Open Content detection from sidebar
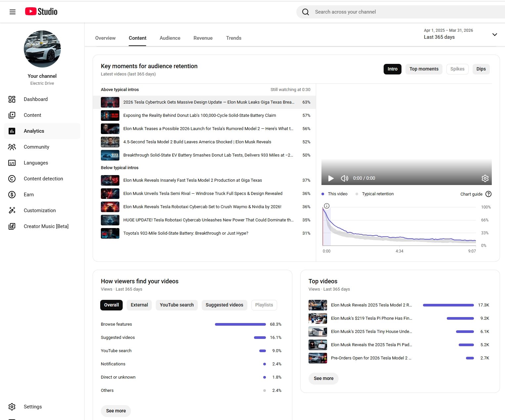Image resolution: width=505 pixels, height=420 pixels. (x=43, y=179)
